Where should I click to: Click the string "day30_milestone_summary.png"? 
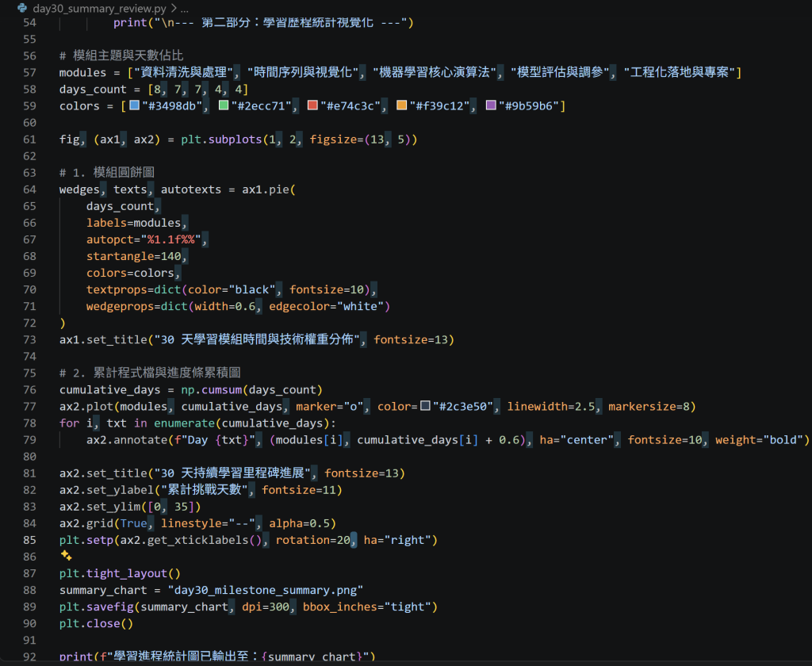point(266,591)
